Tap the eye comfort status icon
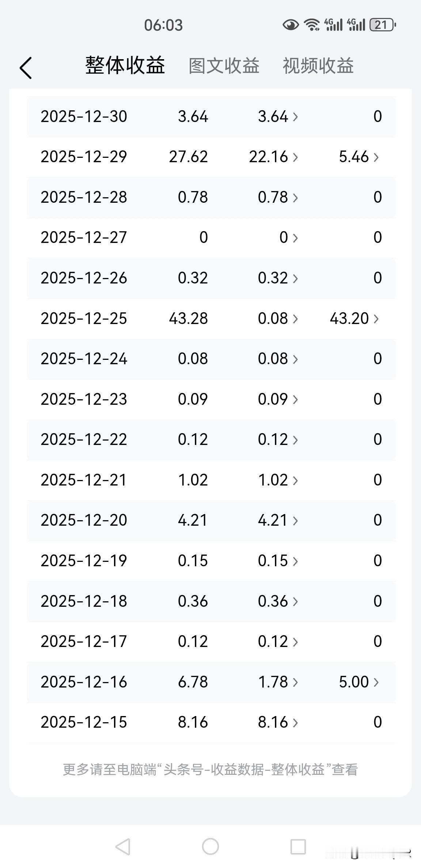421x868 pixels. 291,25
